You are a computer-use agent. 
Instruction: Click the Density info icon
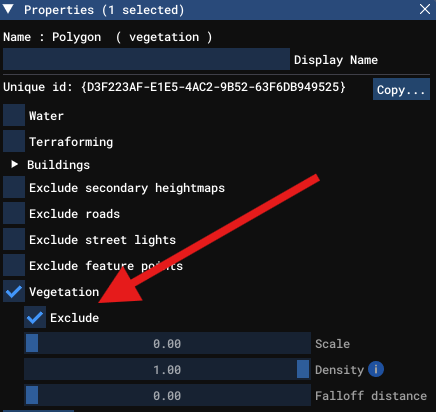(x=376, y=369)
